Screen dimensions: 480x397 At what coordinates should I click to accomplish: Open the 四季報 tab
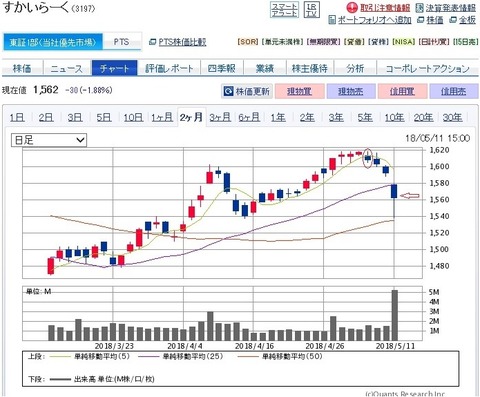tap(222, 68)
